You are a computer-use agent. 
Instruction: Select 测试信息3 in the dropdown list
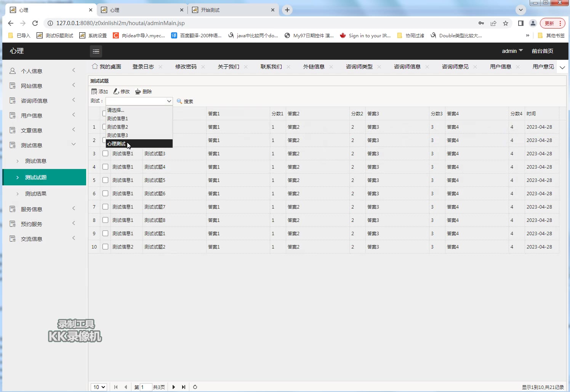(139, 135)
